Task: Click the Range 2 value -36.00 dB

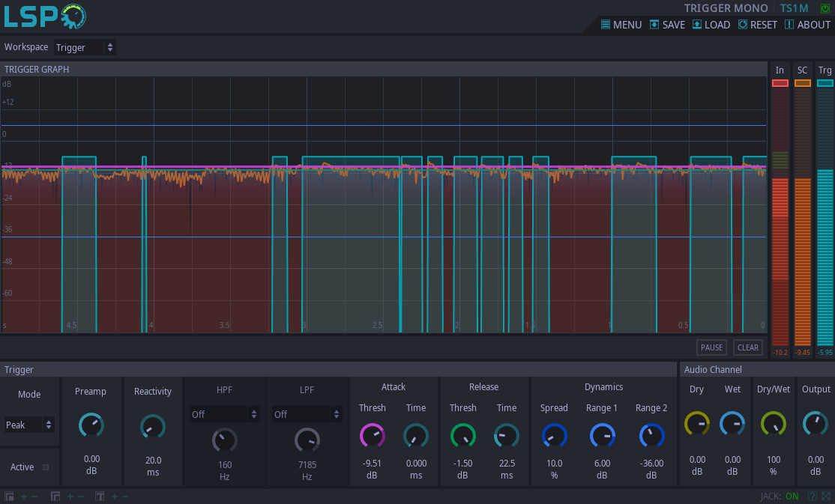Action: (x=651, y=469)
